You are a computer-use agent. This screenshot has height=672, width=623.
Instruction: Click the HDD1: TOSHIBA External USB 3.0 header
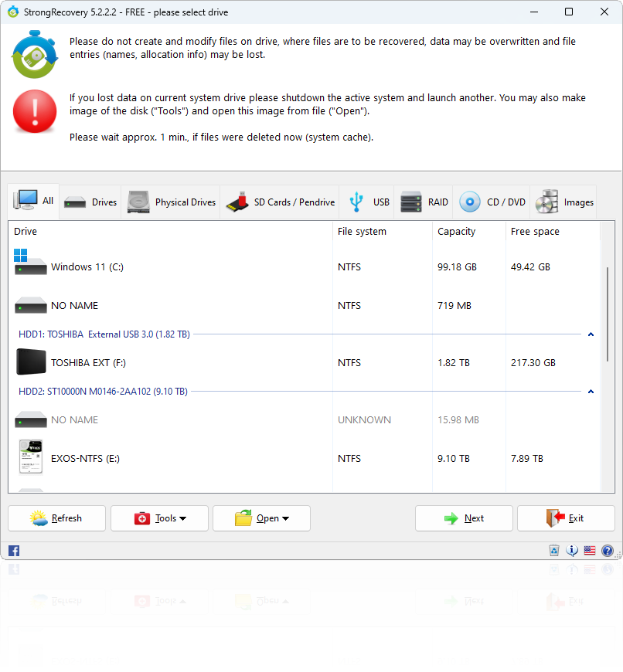coord(104,334)
